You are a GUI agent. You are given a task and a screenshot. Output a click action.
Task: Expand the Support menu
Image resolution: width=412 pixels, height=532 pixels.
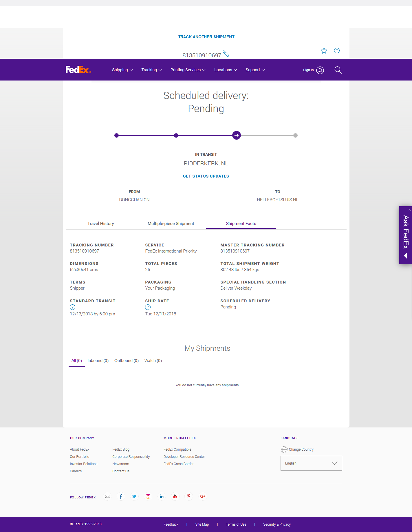[255, 70]
